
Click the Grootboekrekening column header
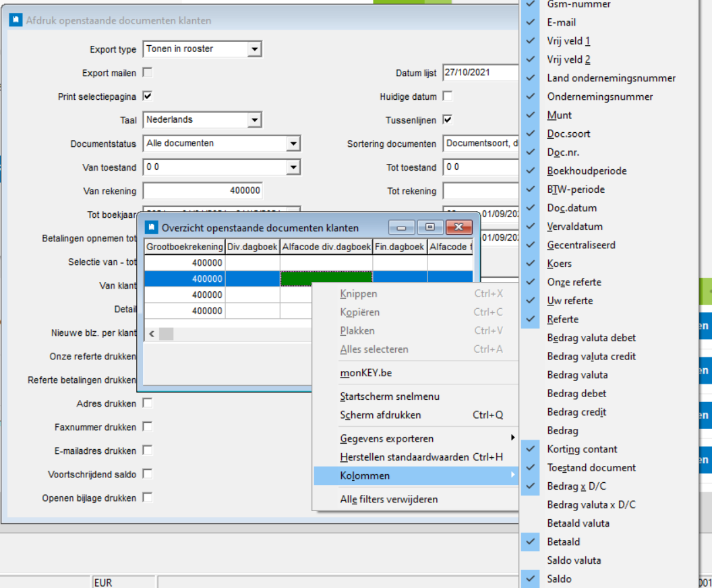coord(184,247)
